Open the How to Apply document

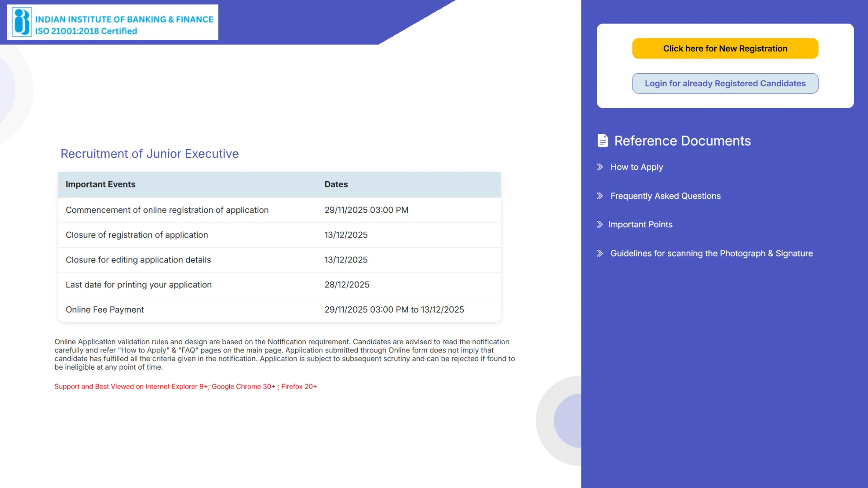coord(637,167)
